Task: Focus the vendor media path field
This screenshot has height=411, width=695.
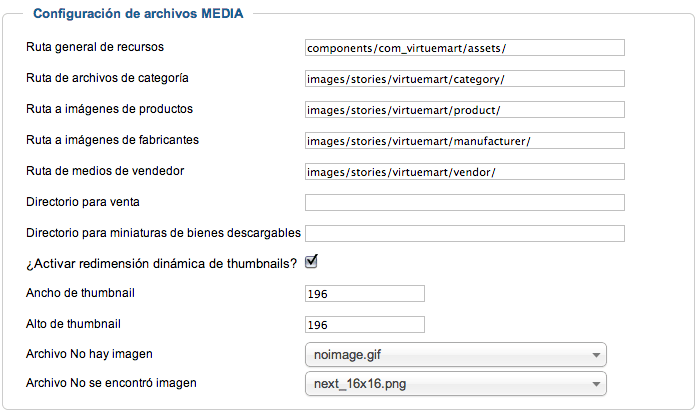Action: (465, 172)
